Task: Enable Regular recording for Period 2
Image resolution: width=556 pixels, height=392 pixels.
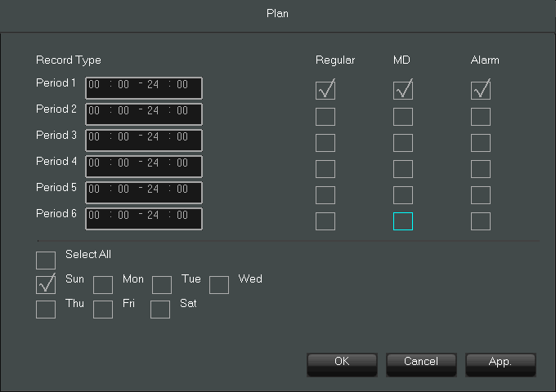Action: pyautogui.click(x=325, y=117)
